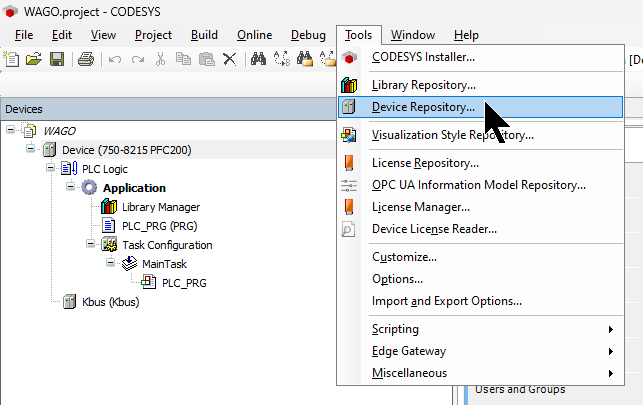
Task: Open Visualization Style Repository entry
Action: (x=480, y=135)
